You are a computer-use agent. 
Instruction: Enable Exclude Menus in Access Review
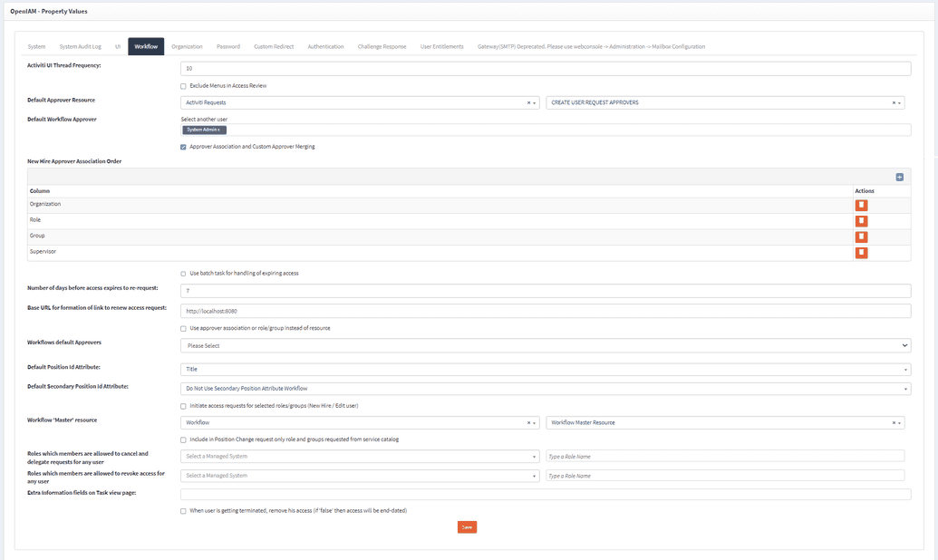point(182,86)
